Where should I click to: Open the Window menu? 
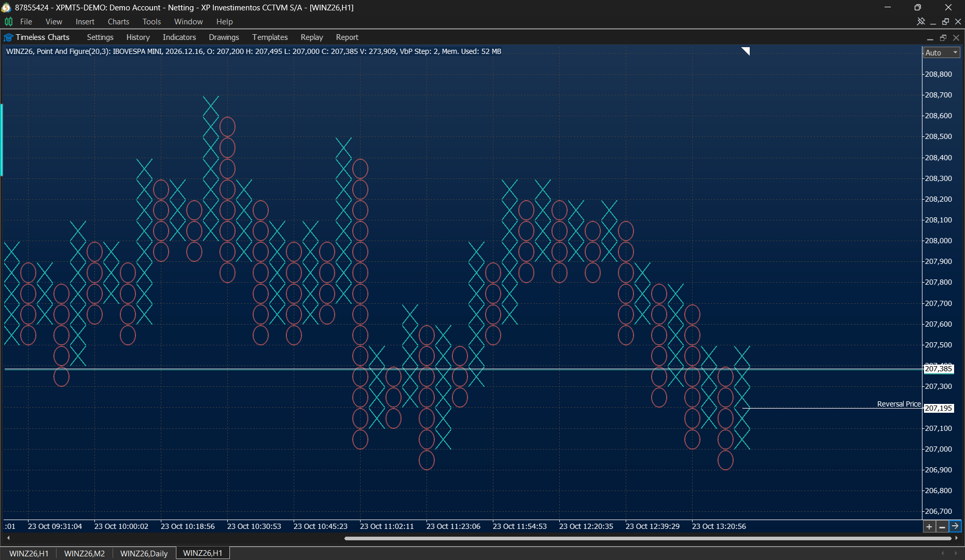click(188, 21)
